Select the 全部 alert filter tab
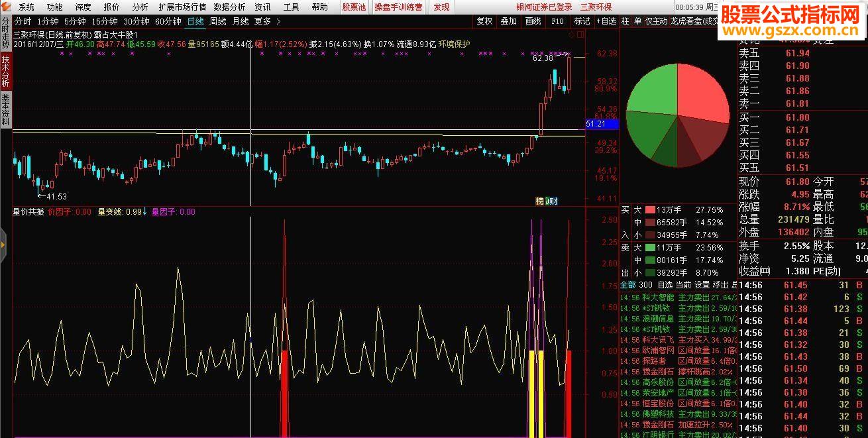Image resolution: width=868 pixels, height=438 pixels. (627, 285)
